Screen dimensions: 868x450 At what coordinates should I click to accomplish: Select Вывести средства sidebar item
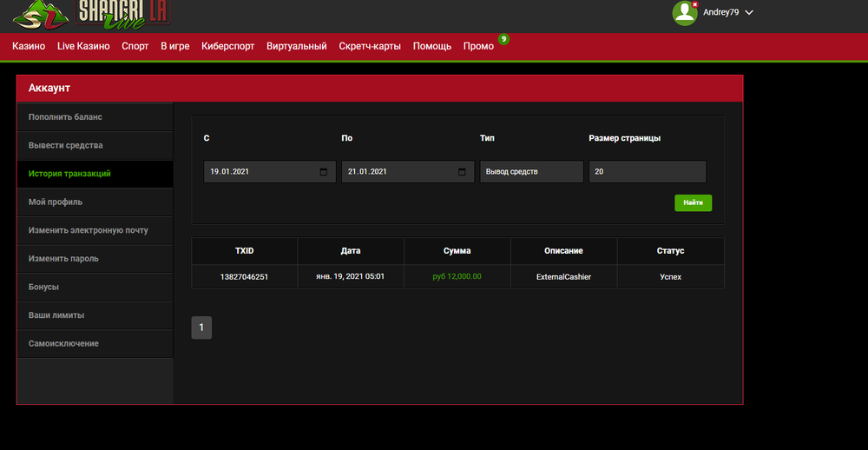66,145
